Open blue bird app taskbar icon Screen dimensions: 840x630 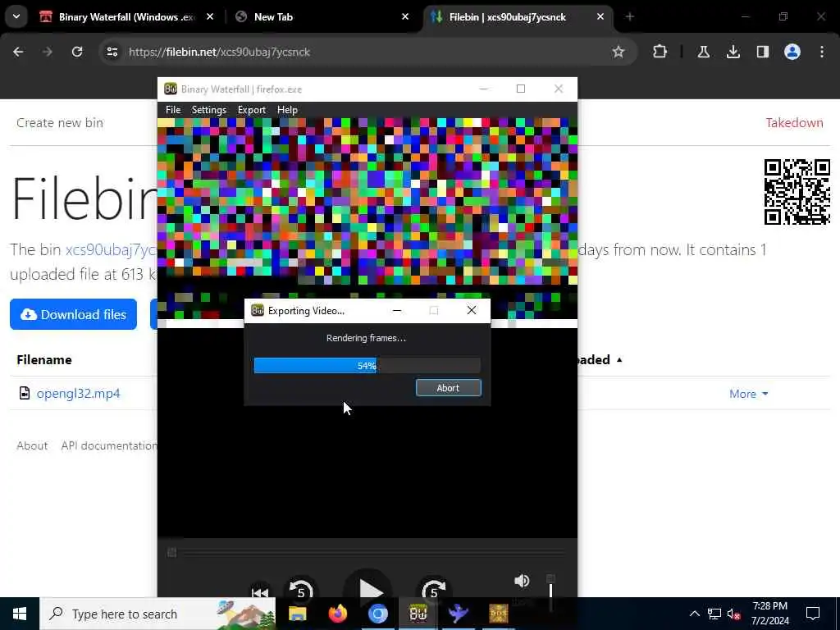click(458, 614)
